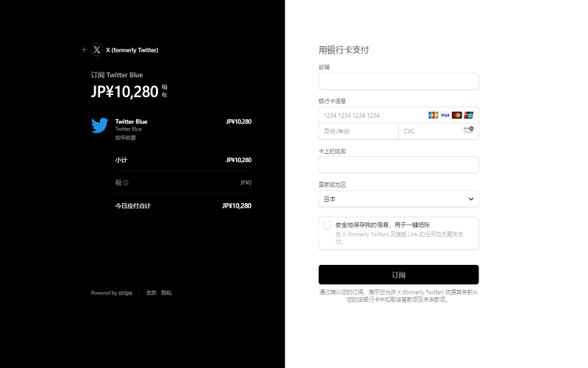Focus the name on card field
This screenshot has height=368, width=588.
(398, 165)
